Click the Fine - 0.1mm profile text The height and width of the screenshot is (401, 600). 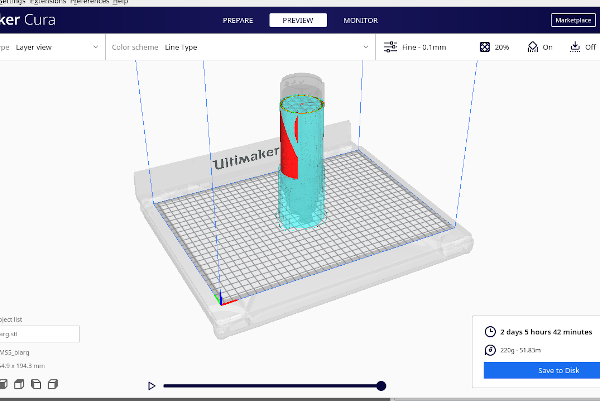click(424, 47)
